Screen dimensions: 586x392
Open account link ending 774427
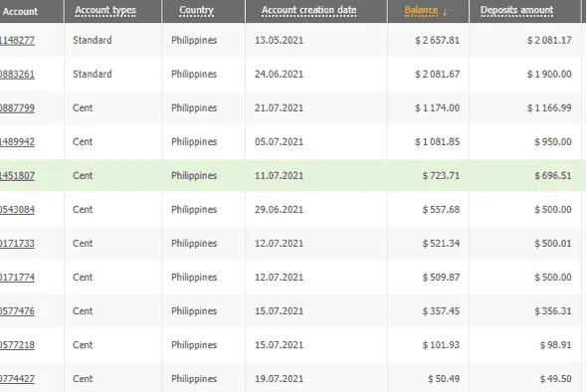(17, 379)
